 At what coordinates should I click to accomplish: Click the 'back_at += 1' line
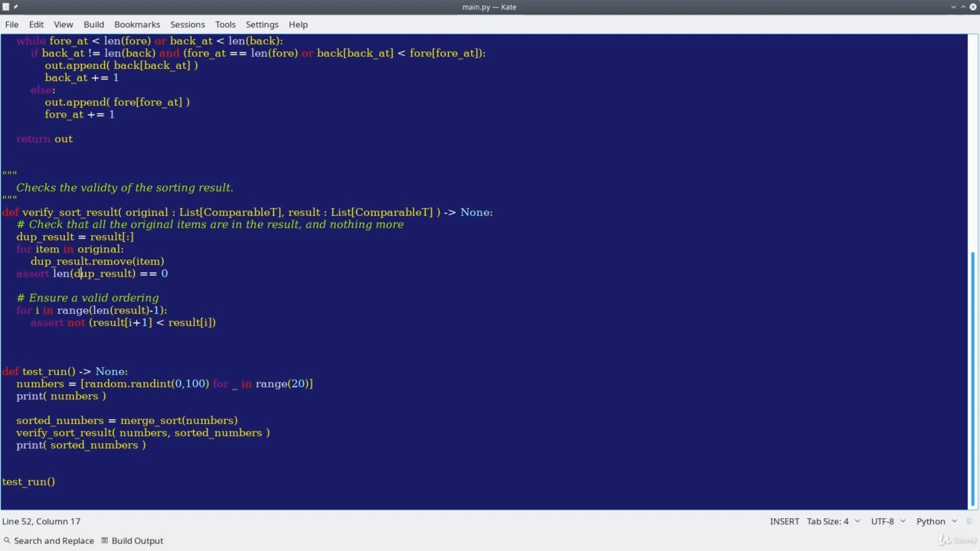[x=82, y=77]
